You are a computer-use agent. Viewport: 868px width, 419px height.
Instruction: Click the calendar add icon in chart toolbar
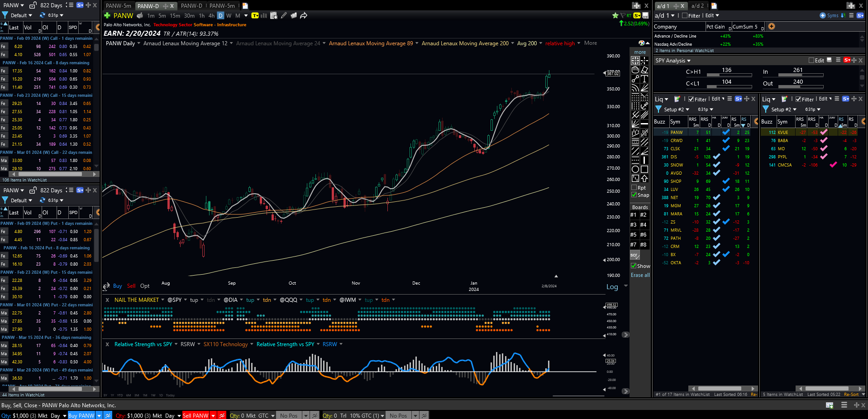273,15
